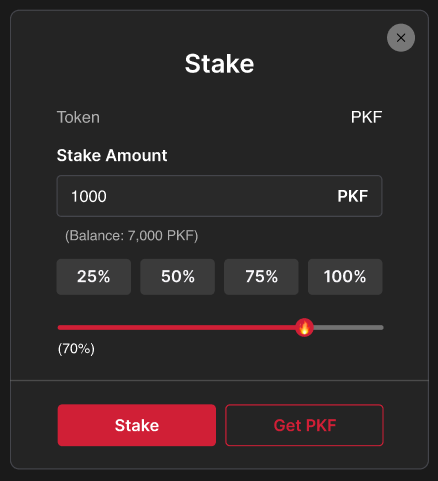438x481 pixels.
Task: Click the divider line above the action buttons
Action: [x=219, y=380]
